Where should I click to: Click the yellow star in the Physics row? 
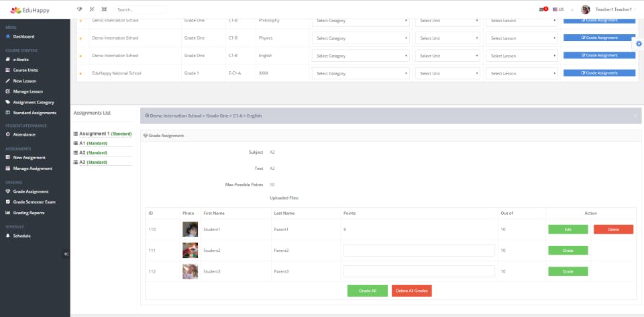point(80,38)
